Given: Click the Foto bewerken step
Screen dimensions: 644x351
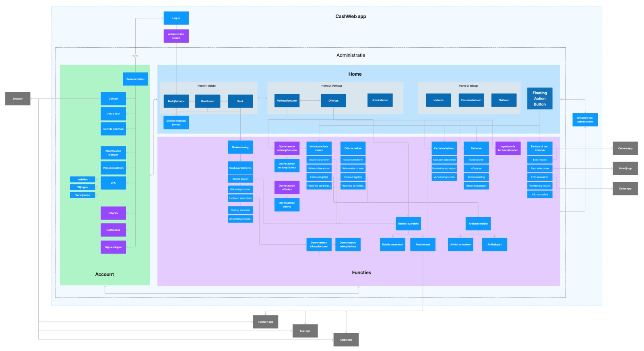Looking at the screenshot, I should tap(540, 177).
